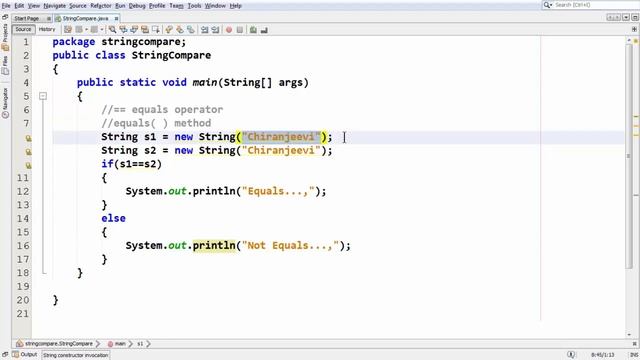
Task: Open the Debug menu
Action: click(137, 6)
